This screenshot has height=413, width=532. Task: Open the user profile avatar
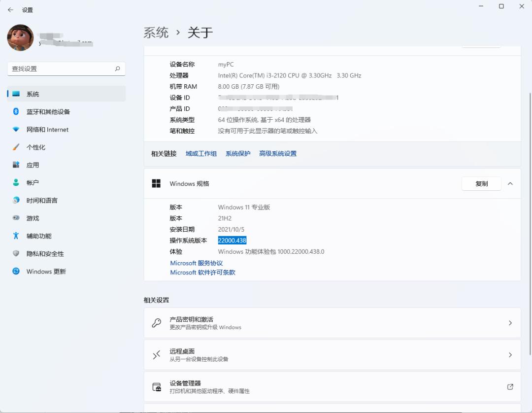point(20,37)
